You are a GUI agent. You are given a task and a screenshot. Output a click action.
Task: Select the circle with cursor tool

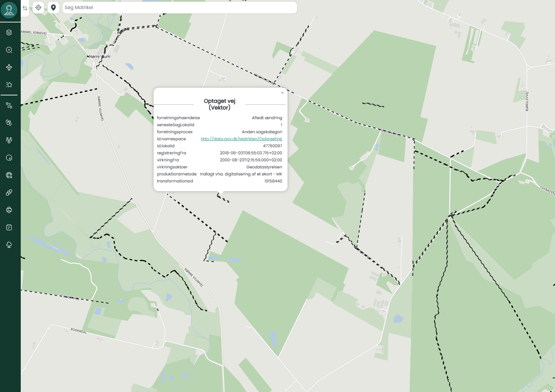pos(9,158)
